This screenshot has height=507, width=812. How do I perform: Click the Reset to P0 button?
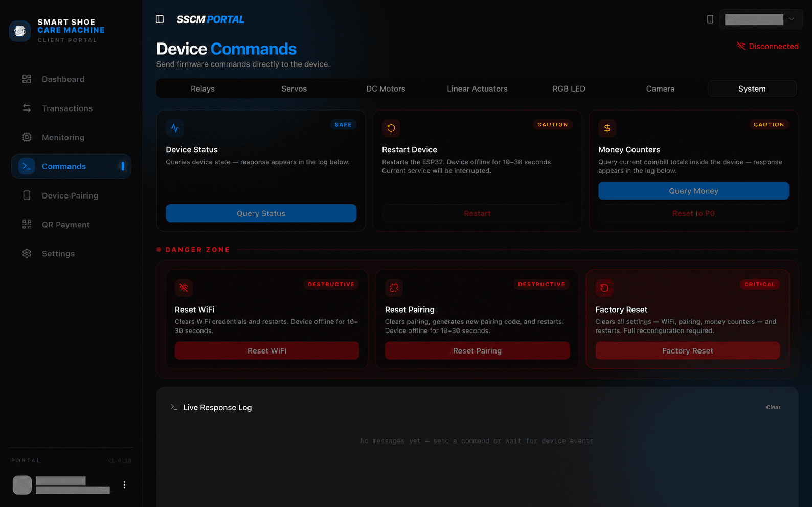(693, 213)
